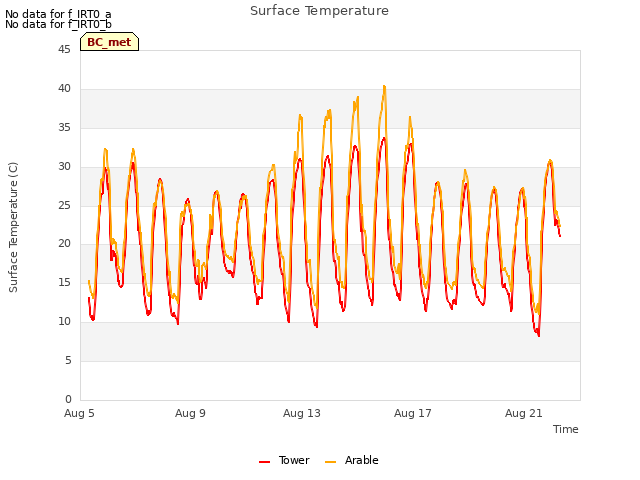Select the Surface Temperature chart title
The image size is (640, 480).
coord(319,11)
